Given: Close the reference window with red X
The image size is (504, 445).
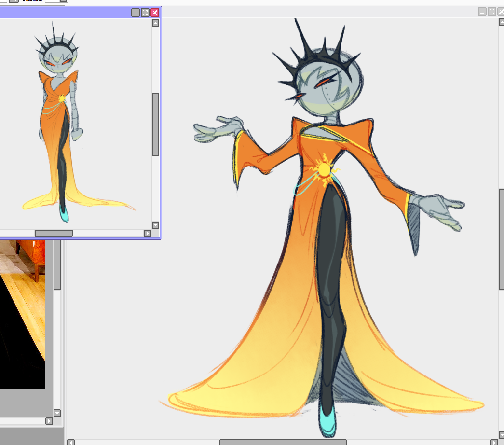Looking at the screenshot, I should (155, 13).
